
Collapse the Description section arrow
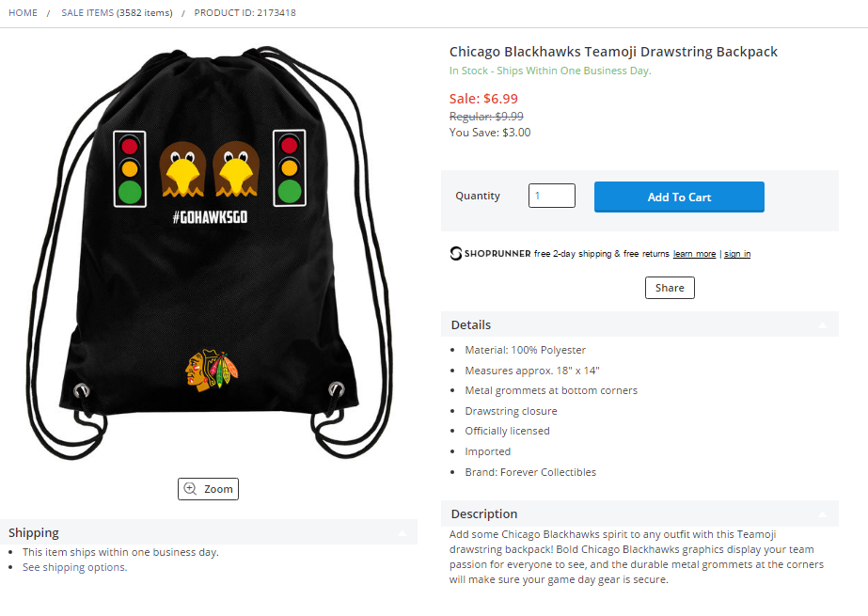(x=823, y=514)
